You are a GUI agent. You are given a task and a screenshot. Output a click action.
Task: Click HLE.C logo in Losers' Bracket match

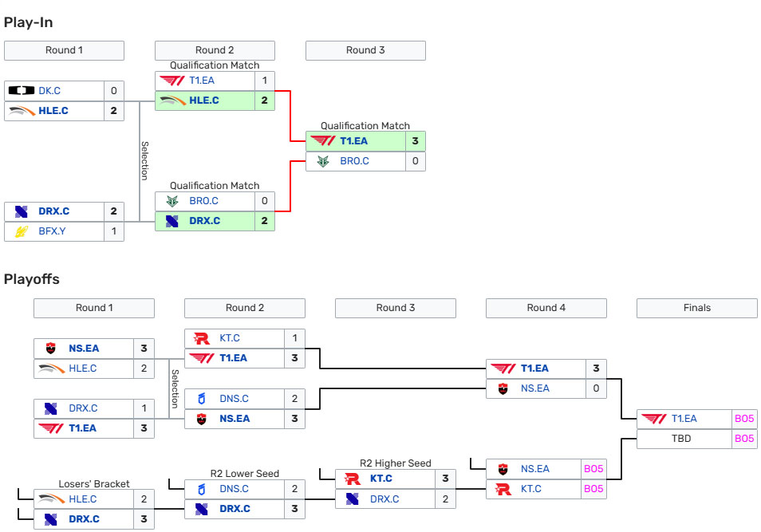click(x=51, y=499)
